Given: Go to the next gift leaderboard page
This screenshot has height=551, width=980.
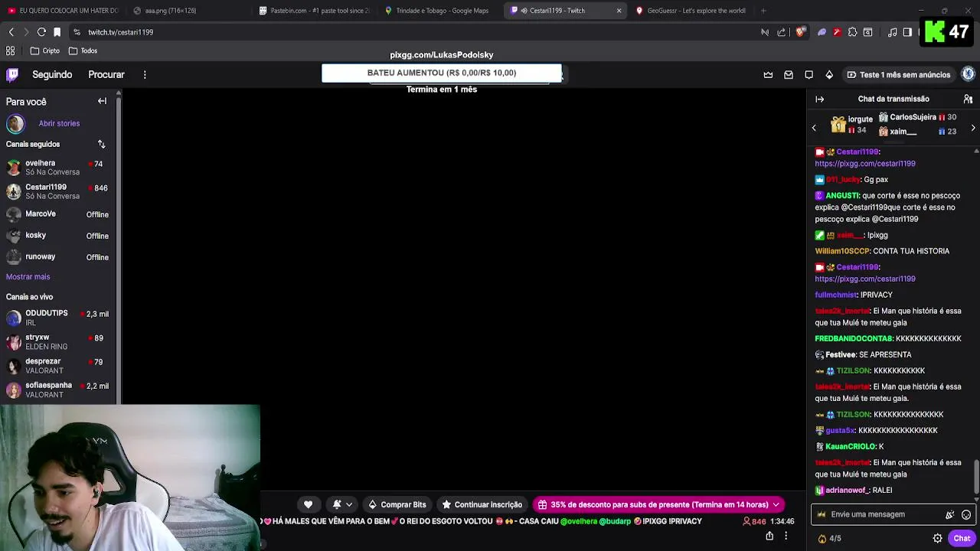Looking at the screenshot, I should [973, 128].
